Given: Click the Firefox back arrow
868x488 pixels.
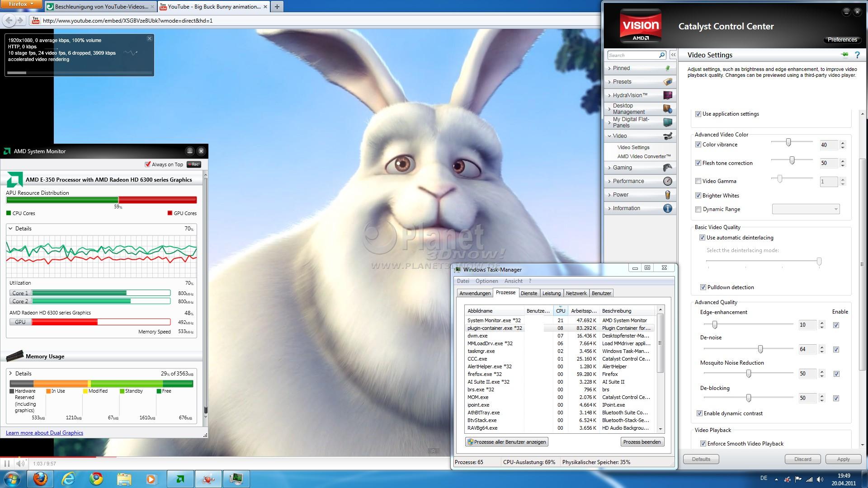Looking at the screenshot, I should click(9, 20).
